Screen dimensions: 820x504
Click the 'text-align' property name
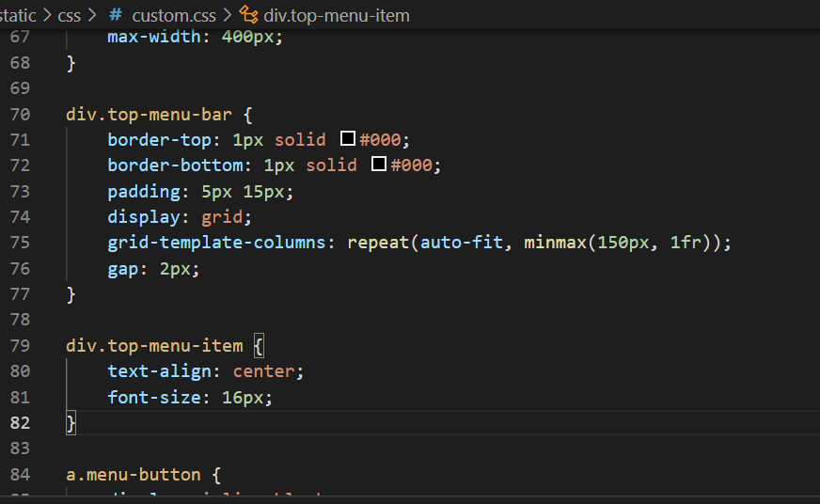pos(160,371)
